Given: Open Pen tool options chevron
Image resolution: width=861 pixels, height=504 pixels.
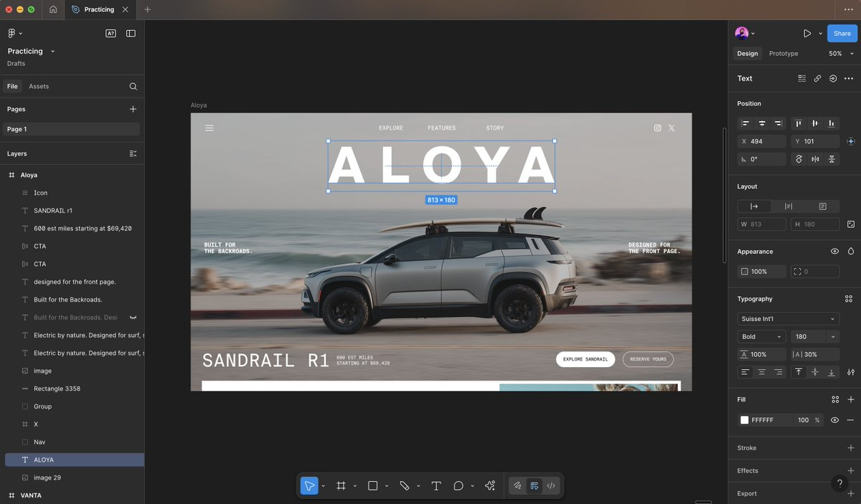Looking at the screenshot, I should coord(418,486).
